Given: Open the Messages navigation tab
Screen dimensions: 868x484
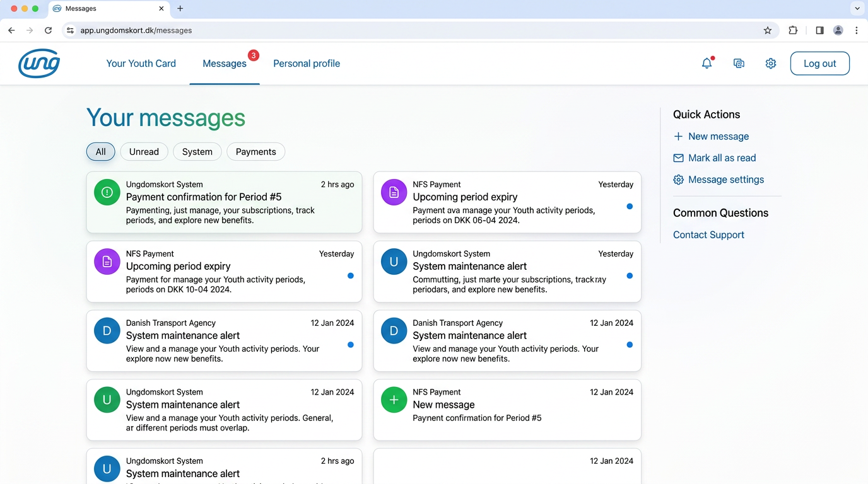Looking at the screenshot, I should click(x=225, y=64).
